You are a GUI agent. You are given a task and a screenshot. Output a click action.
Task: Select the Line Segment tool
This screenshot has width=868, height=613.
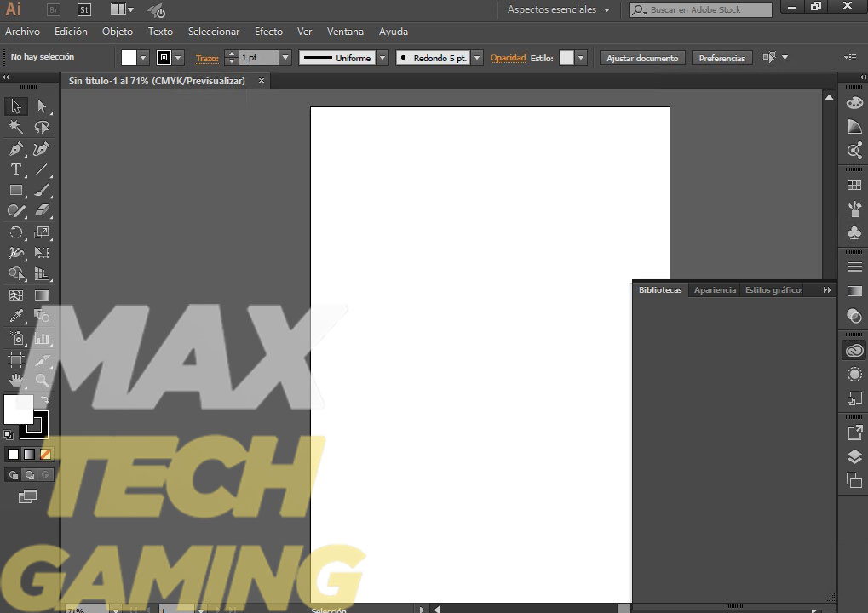click(x=42, y=169)
